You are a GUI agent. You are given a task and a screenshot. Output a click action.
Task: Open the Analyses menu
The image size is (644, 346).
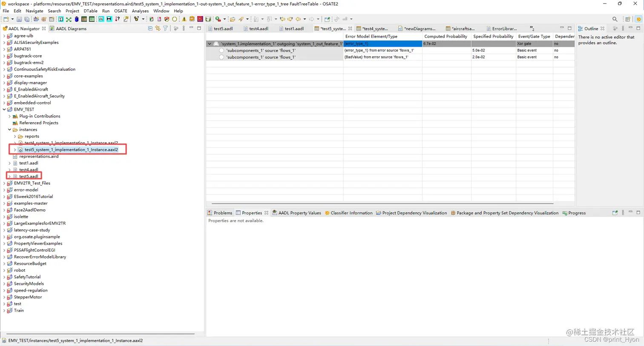click(x=140, y=11)
